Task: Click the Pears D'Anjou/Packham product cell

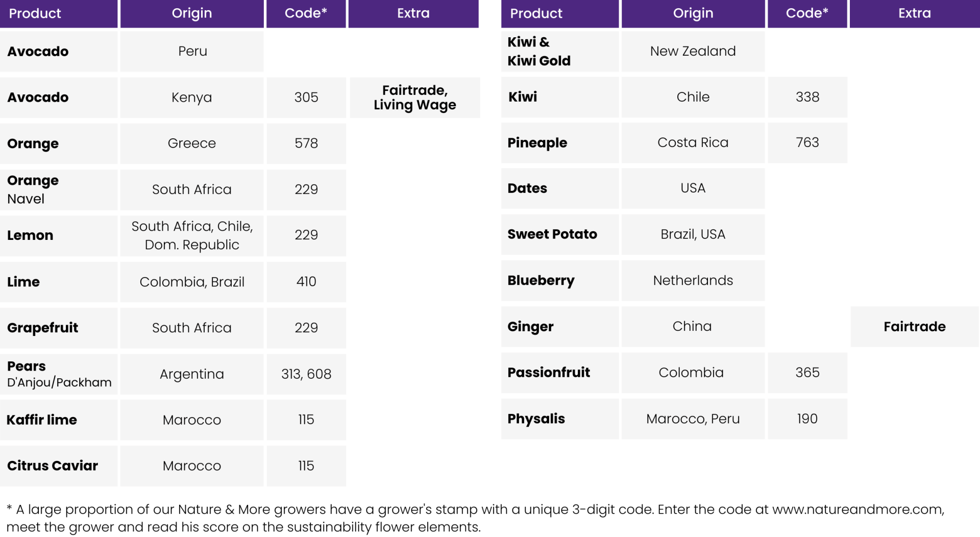Action: tap(59, 374)
